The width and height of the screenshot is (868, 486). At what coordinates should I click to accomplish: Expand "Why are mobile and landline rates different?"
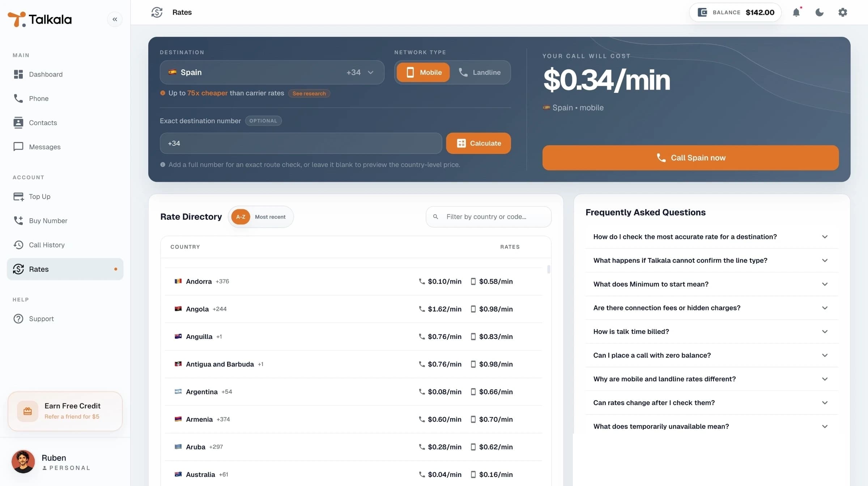click(712, 379)
